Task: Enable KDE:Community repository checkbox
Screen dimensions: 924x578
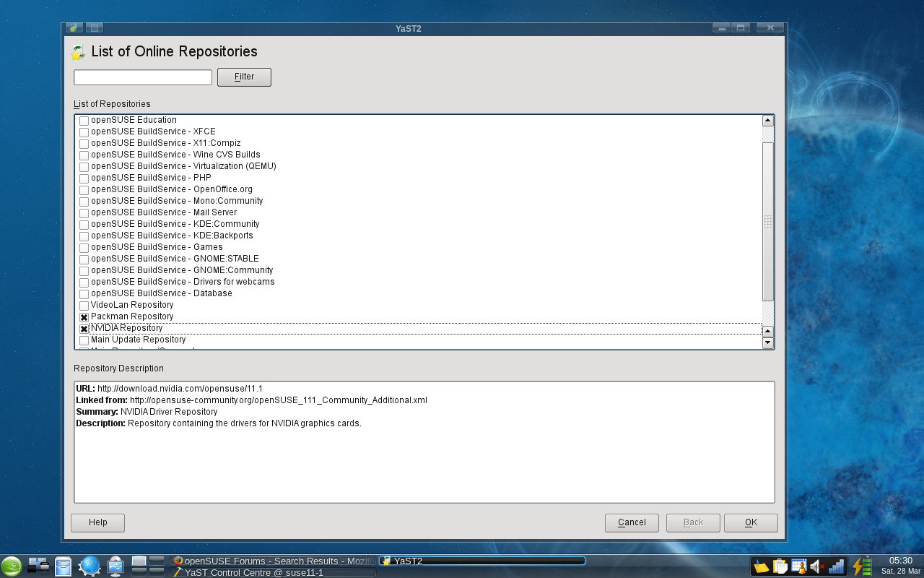Action: [x=84, y=225]
